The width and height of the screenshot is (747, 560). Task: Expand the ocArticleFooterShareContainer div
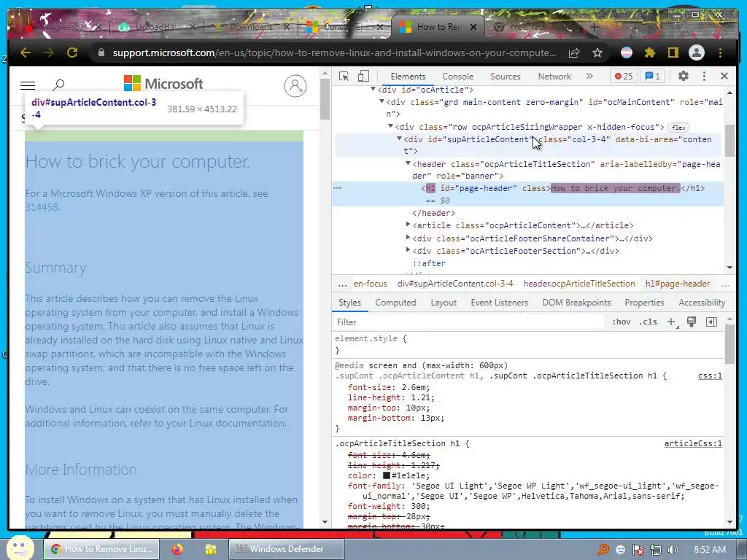[x=408, y=238]
